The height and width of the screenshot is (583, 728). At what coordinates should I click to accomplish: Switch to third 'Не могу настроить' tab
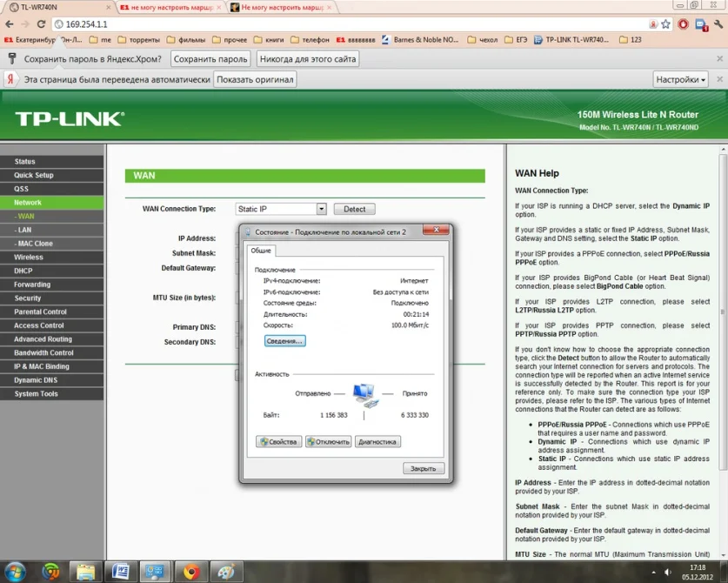[x=281, y=8]
